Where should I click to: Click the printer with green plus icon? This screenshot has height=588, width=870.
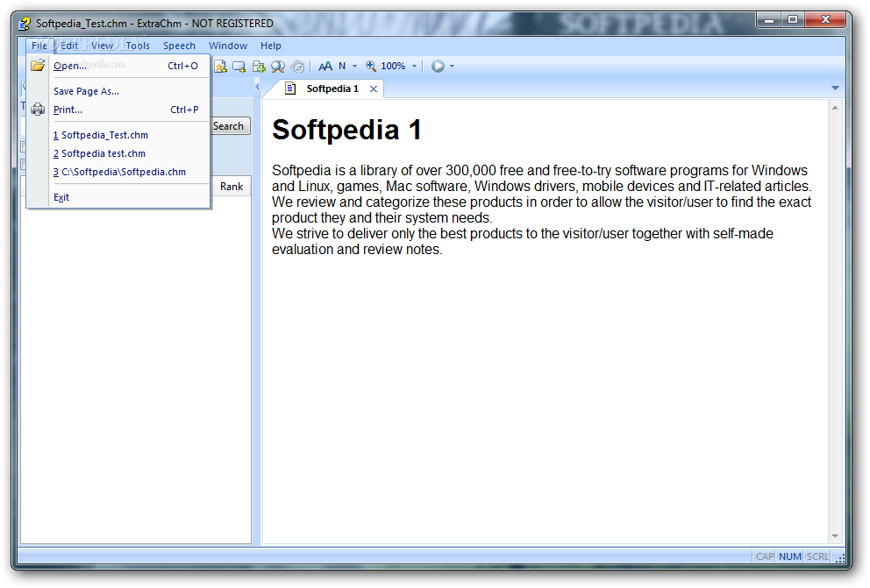point(259,67)
